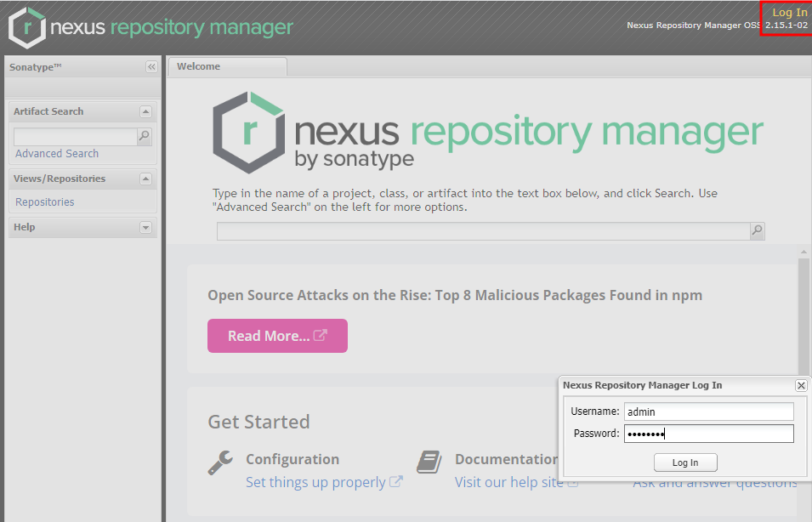The image size is (812, 522).
Task: Click the Log In button in dialog
Action: coord(685,462)
